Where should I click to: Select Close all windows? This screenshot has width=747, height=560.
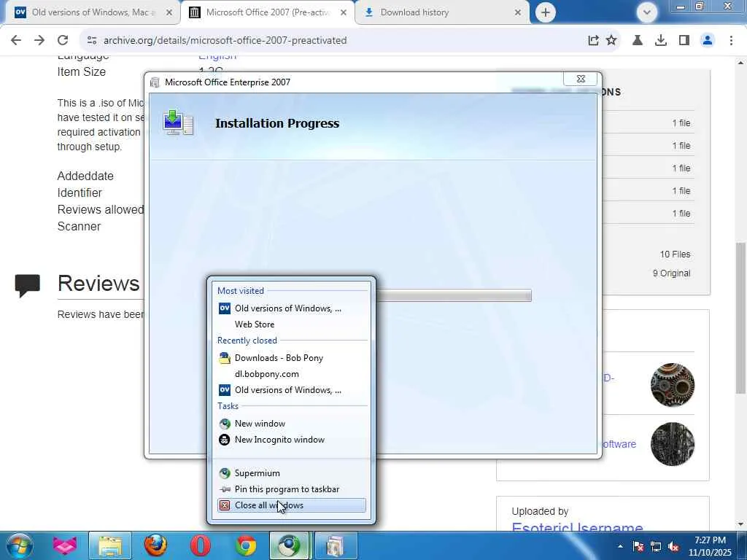292,505
